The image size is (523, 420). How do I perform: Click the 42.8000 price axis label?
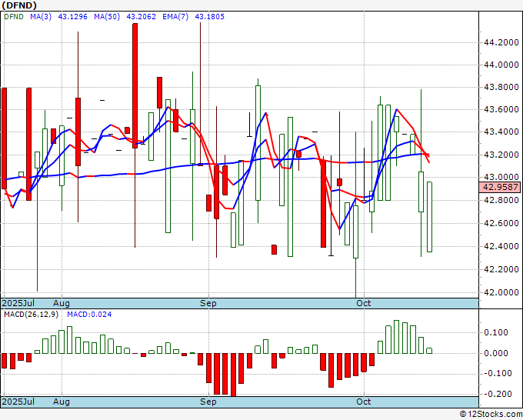pyautogui.click(x=501, y=200)
